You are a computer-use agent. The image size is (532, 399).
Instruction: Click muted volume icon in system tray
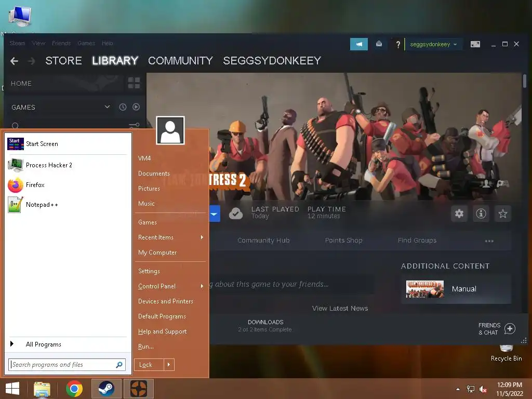click(x=483, y=389)
